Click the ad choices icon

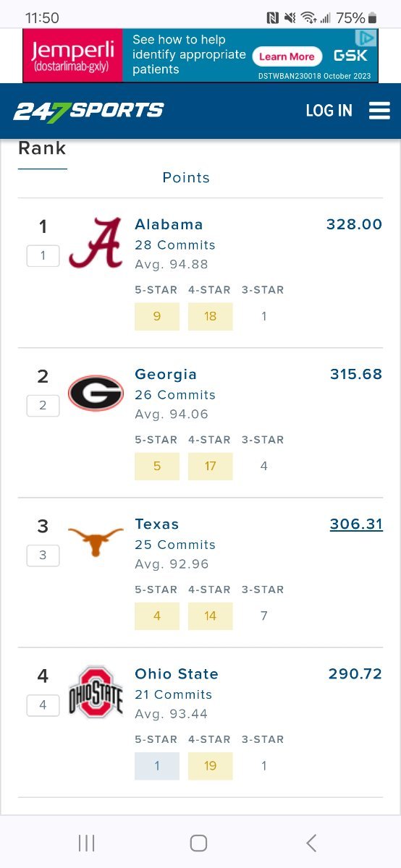click(x=369, y=38)
